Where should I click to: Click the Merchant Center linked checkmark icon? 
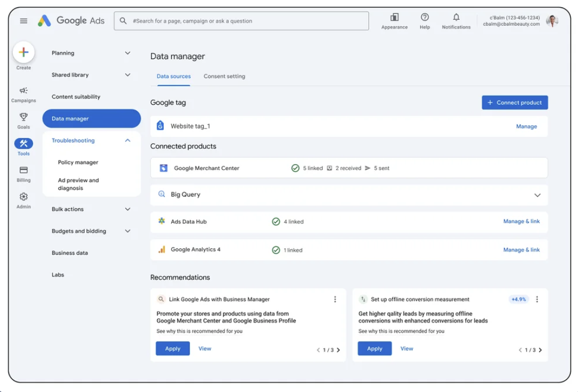click(x=295, y=168)
